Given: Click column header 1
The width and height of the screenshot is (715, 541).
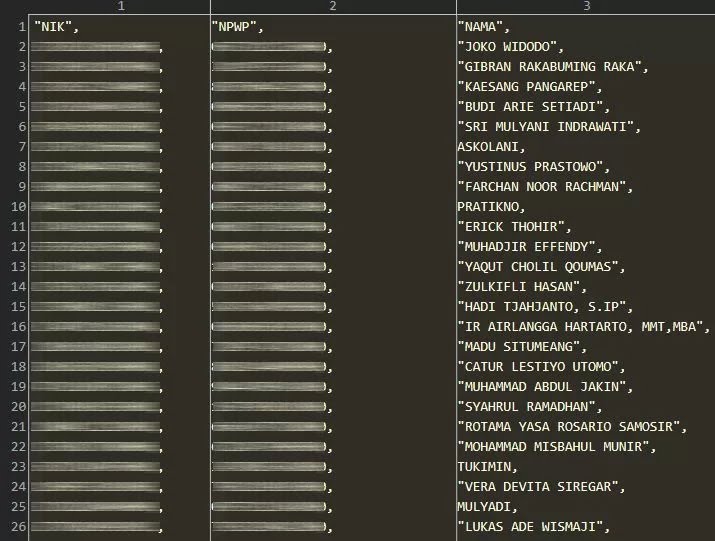Looking at the screenshot, I should tap(119, 7).
